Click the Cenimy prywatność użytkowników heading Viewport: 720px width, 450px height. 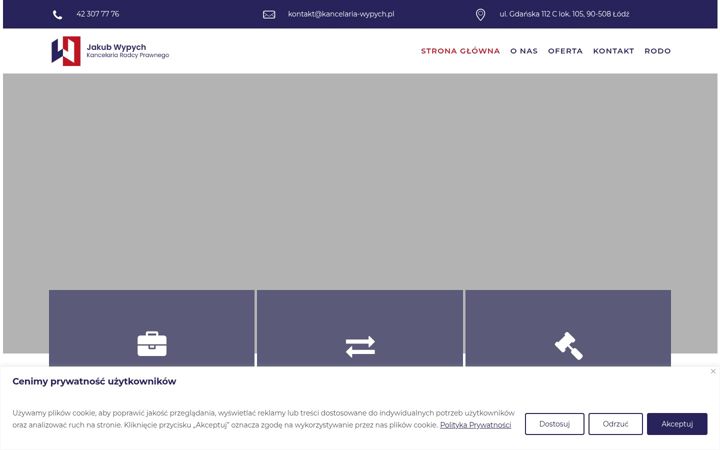click(94, 381)
